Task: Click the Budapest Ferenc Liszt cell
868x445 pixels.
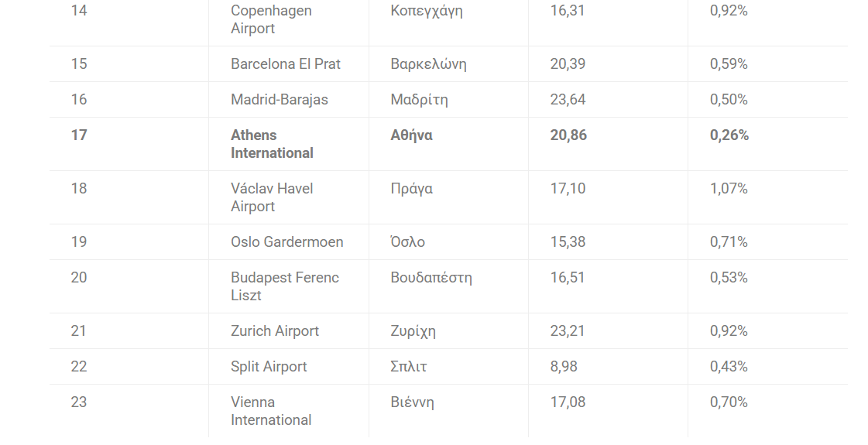Action: (284, 286)
